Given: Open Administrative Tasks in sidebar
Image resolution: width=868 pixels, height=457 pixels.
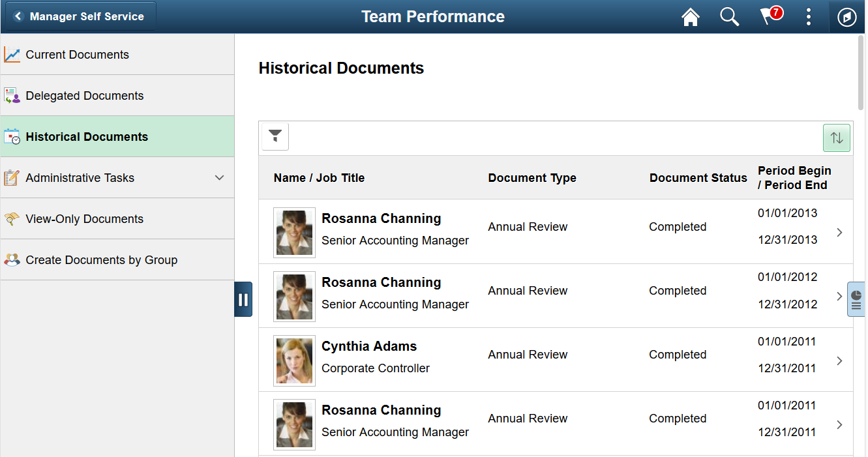Looking at the screenshot, I should pos(117,178).
